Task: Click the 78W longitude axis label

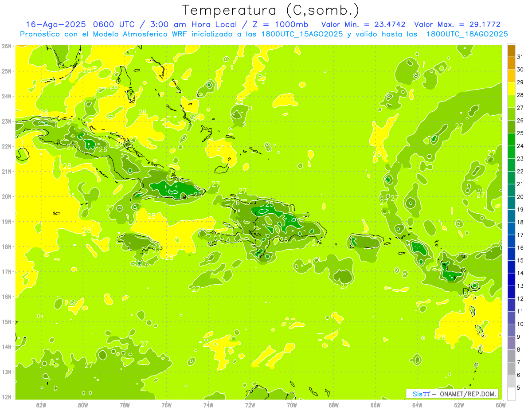Action: (125, 405)
